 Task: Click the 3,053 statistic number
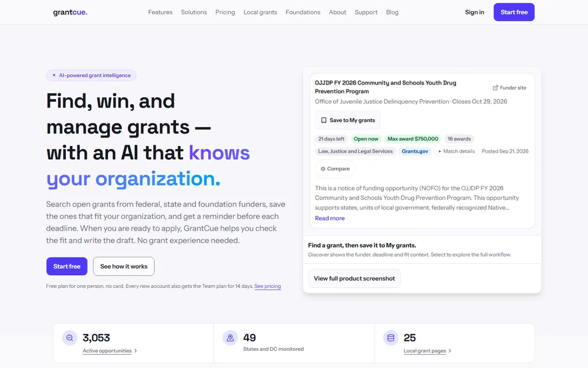coord(96,338)
